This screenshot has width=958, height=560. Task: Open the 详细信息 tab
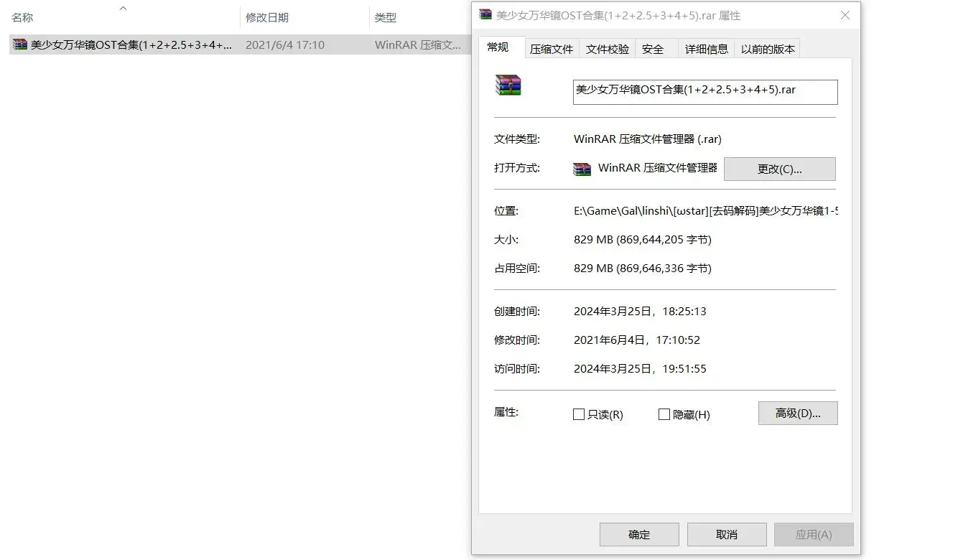[x=707, y=49]
